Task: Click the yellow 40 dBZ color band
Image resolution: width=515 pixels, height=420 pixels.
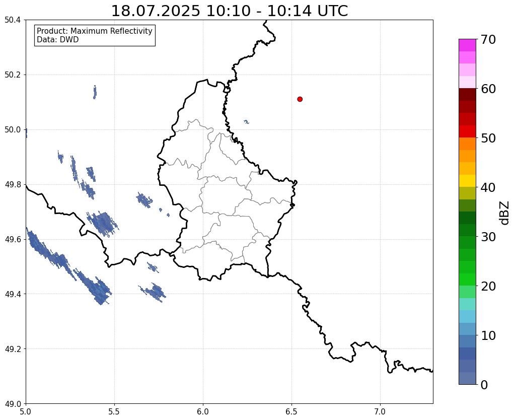Action: coord(467,181)
